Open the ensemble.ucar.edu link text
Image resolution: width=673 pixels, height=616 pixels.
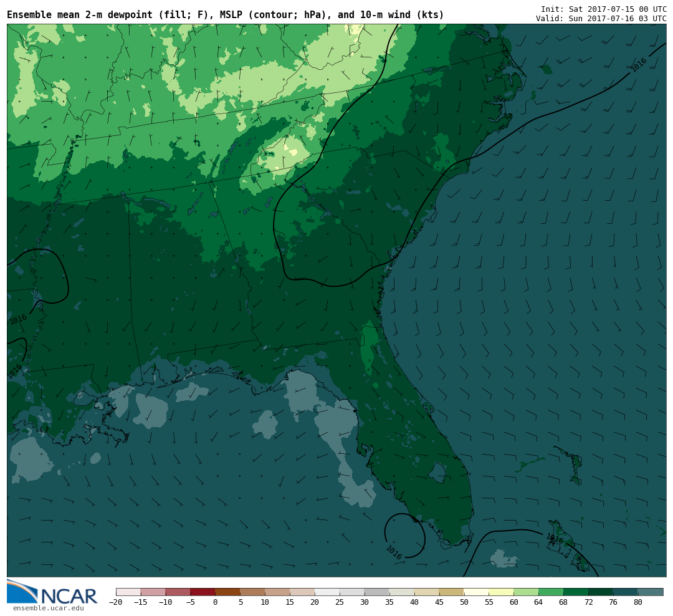49,609
